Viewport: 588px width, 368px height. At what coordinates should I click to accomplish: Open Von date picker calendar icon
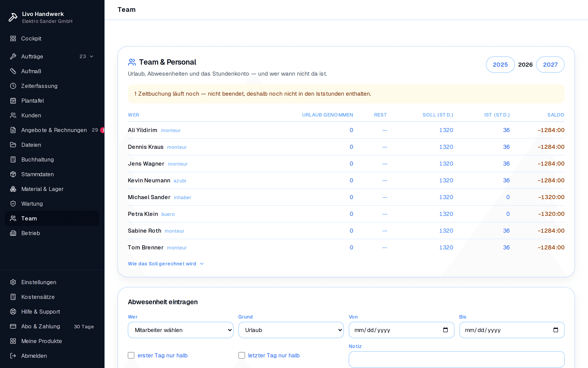coord(445,330)
